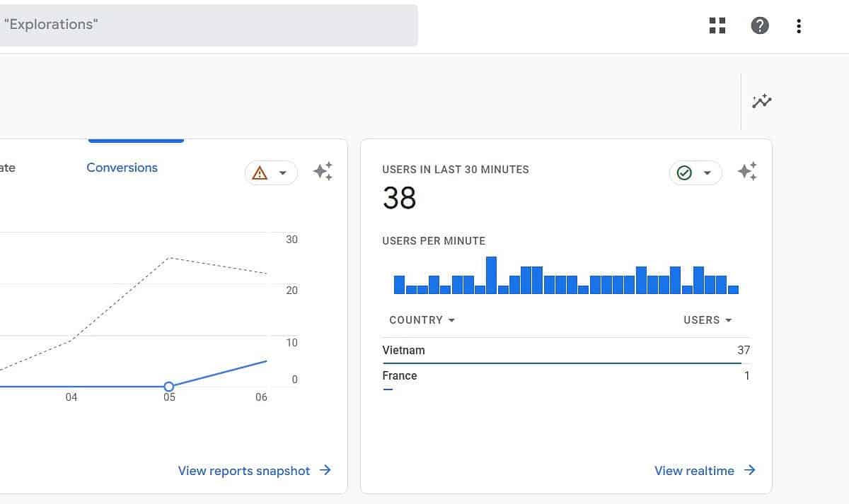The height and width of the screenshot is (504, 849).
Task: Click the green checkmark status icon
Action: [x=684, y=173]
